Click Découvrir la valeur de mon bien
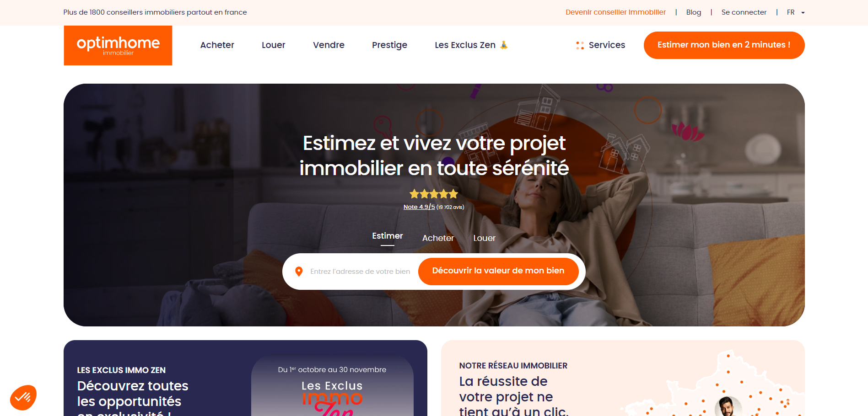The height and width of the screenshot is (416, 868). point(498,271)
